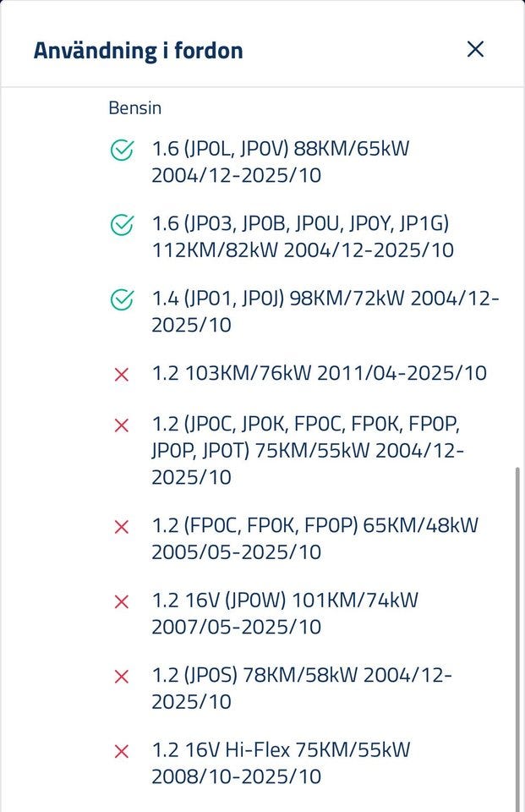
Task: Select the 1.4 (JP01, JP0J) 98KM/72kW entry
Action: tap(325, 311)
